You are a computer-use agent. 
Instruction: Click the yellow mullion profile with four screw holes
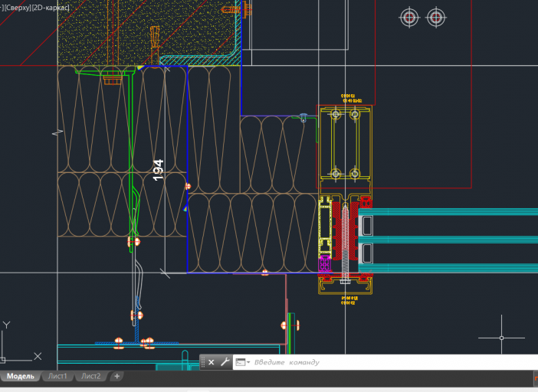pos(345,143)
